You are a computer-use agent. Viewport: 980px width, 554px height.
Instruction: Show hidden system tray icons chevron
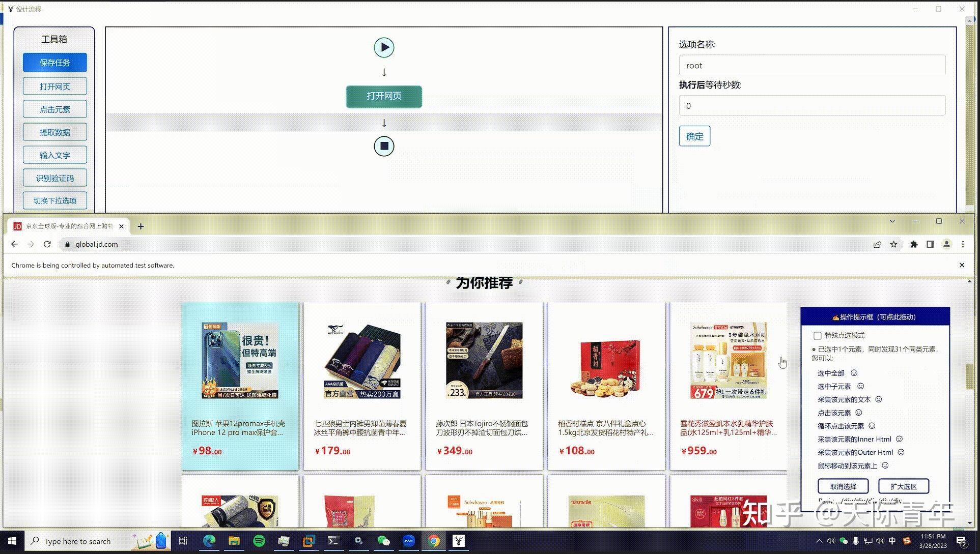click(819, 541)
